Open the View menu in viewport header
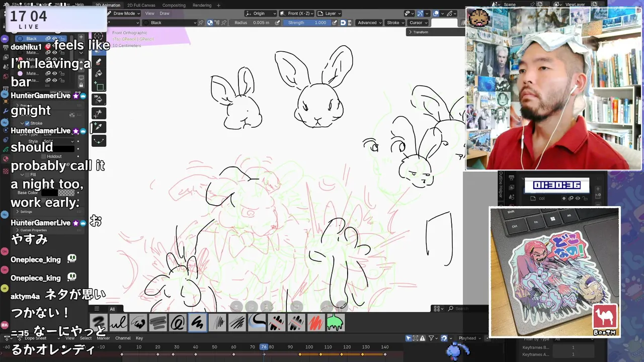 tap(150, 14)
